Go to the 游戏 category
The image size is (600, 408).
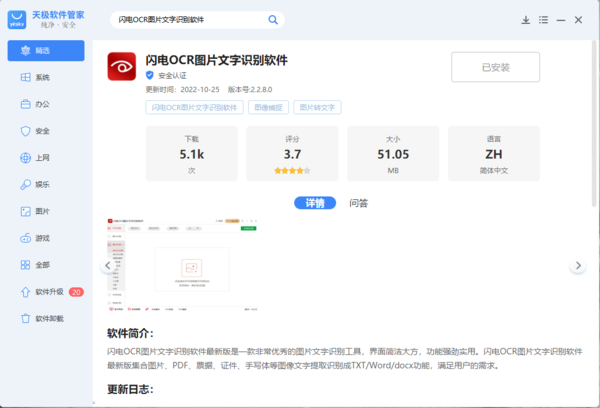click(x=43, y=238)
